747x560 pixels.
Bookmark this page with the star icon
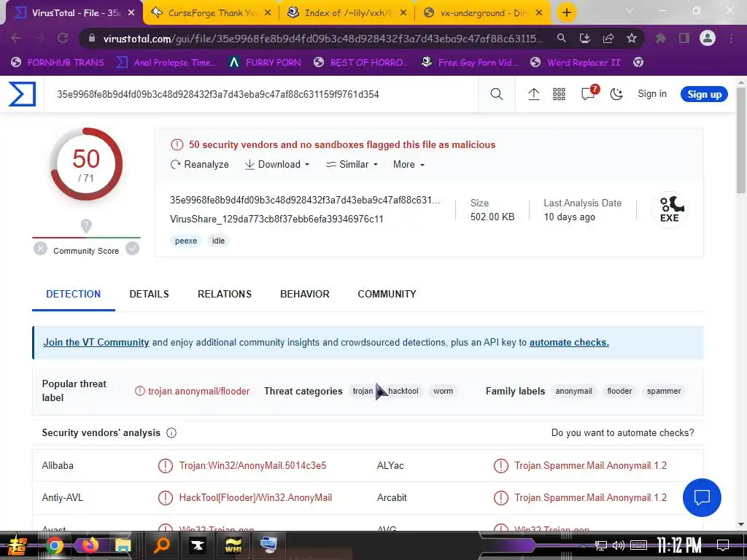pyautogui.click(x=632, y=38)
